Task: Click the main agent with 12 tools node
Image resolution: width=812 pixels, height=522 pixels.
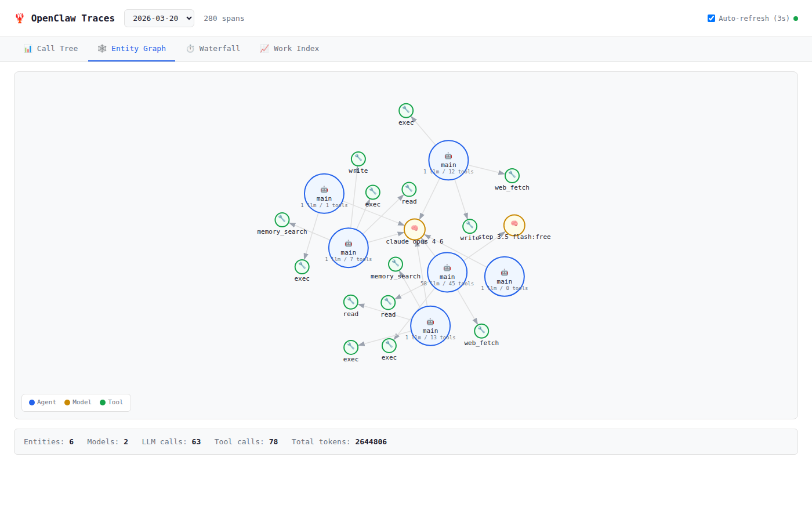Action: 448,160
